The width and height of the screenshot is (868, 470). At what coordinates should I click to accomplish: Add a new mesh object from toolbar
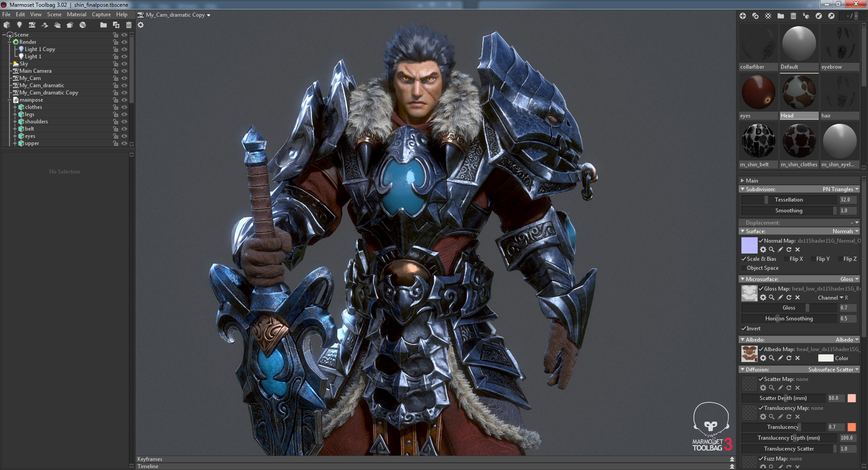pyautogui.click(x=7, y=25)
